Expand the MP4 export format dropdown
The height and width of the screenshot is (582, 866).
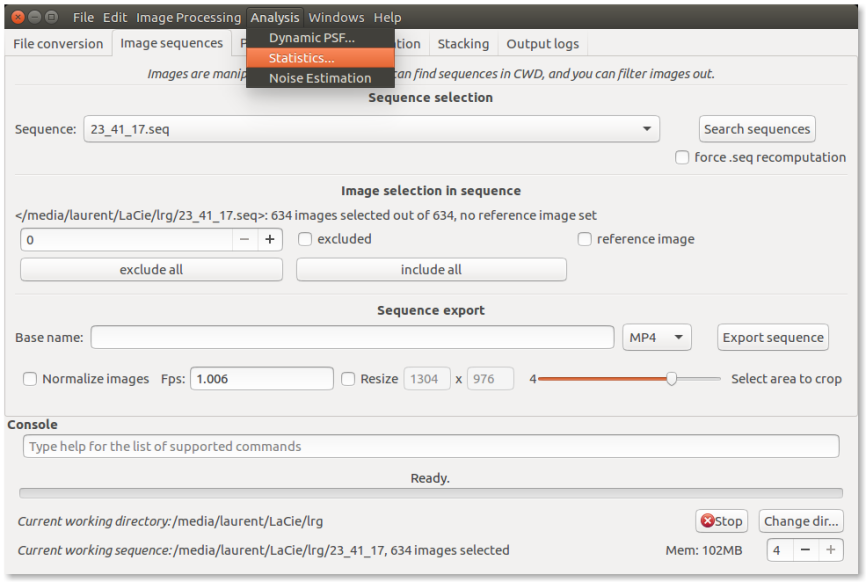point(656,338)
